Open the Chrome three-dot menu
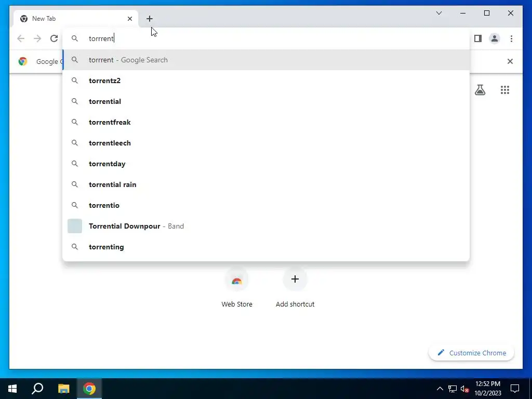532x399 pixels. [511, 38]
